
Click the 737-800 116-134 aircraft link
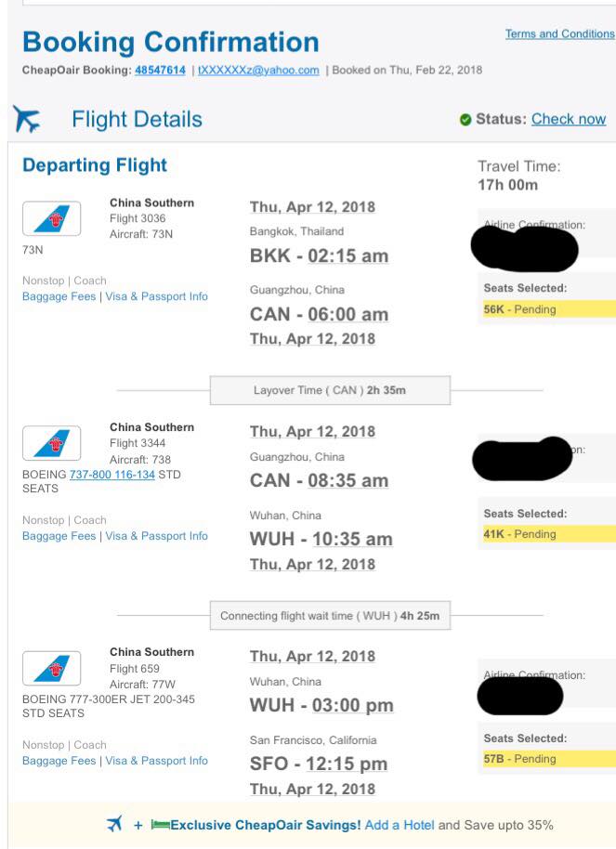tap(112, 475)
